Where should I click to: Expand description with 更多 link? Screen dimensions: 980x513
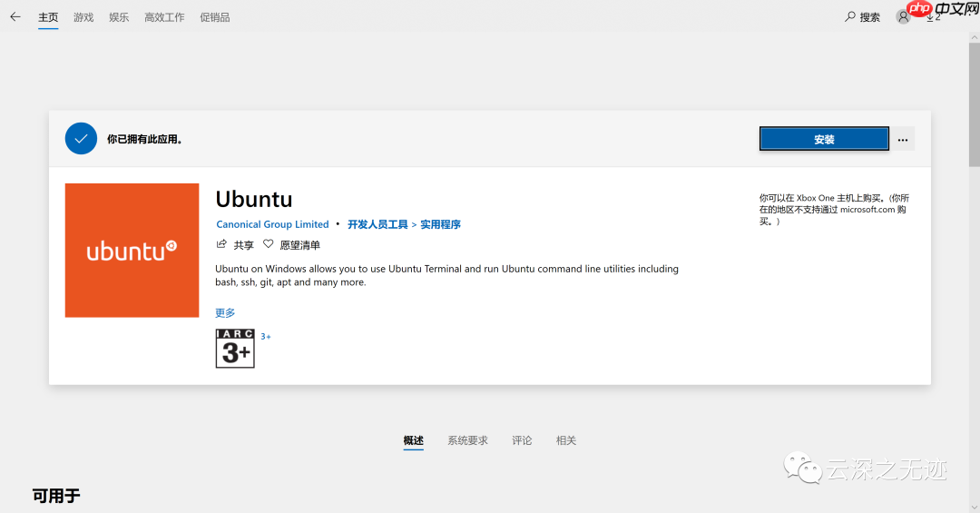(225, 313)
